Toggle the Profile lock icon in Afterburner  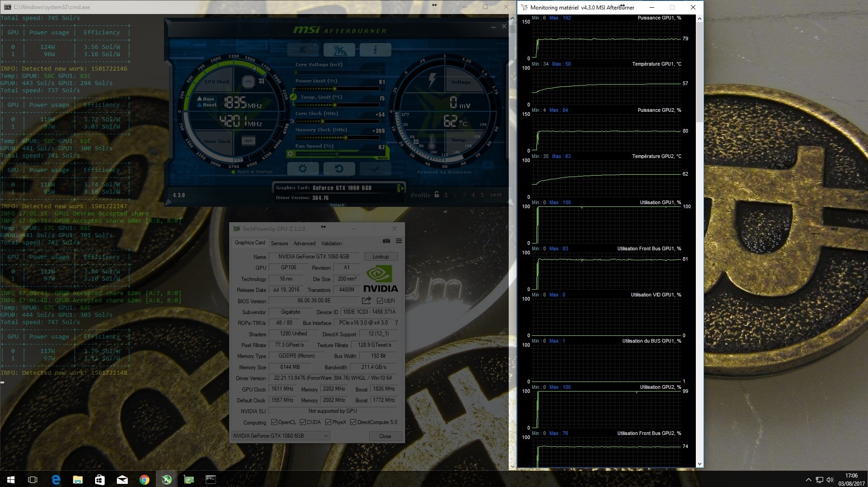(x=436, y=195)
